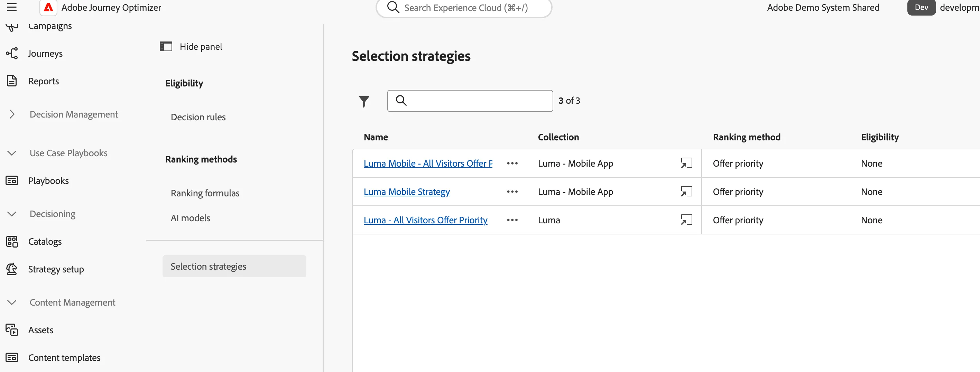
Task: Open Catalogs from the sidebar
Action: (45, 242)
